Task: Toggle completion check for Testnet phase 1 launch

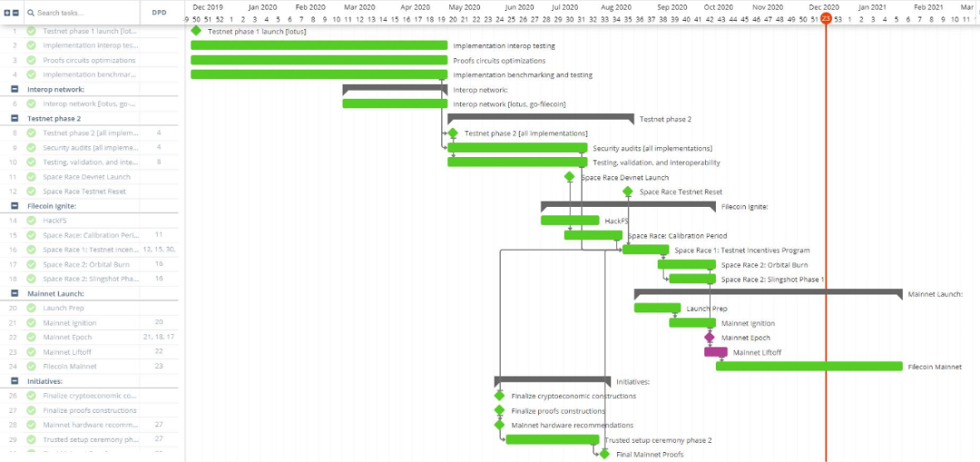Action: (31, 31)
